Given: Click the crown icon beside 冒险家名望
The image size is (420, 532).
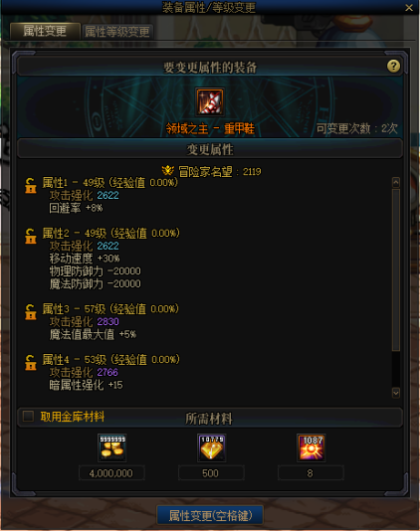Looking at the screenshot, I should [168, 171].
